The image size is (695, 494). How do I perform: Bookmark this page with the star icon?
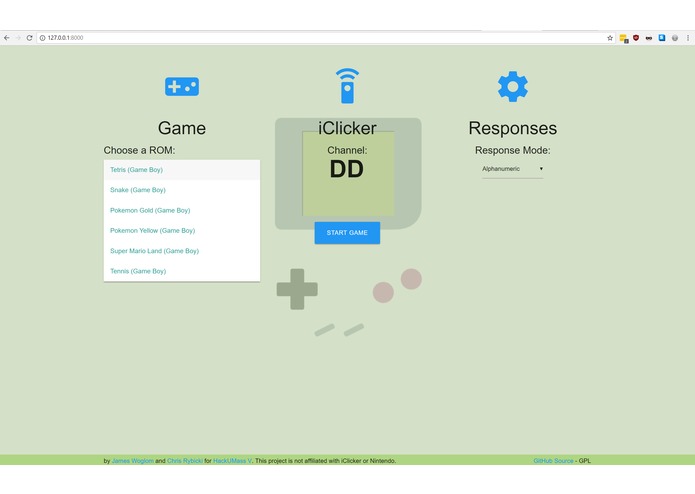pos(610,38)
